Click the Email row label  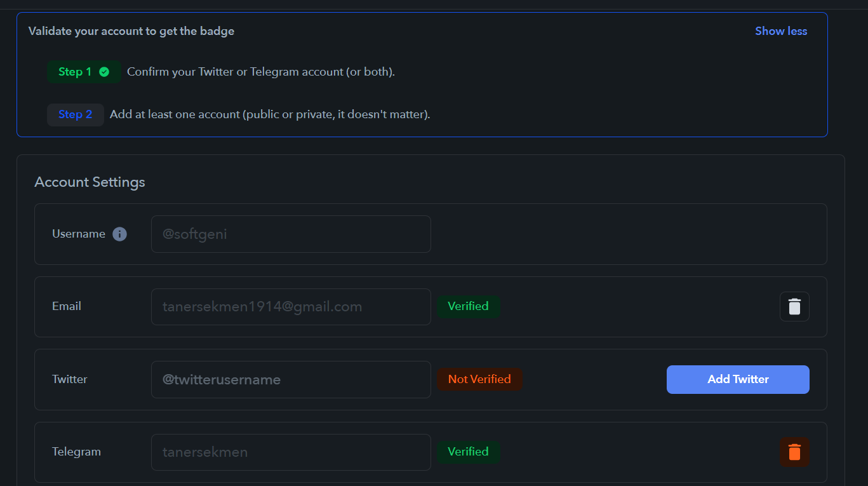pos(67,306)
